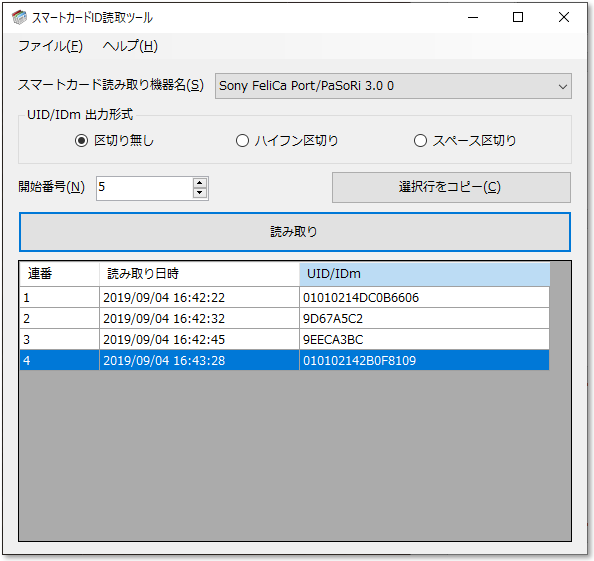Maximize the スマートカードID読取ツール window
Screen dimensions: 594x561
tap(518, 17)
